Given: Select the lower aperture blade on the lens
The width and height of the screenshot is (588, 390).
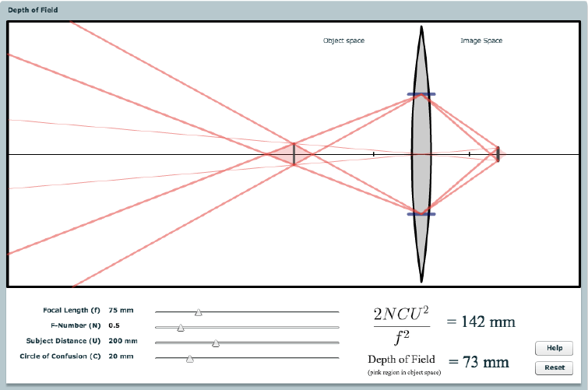Looking at the screenshot, I should tap(421, 214).
